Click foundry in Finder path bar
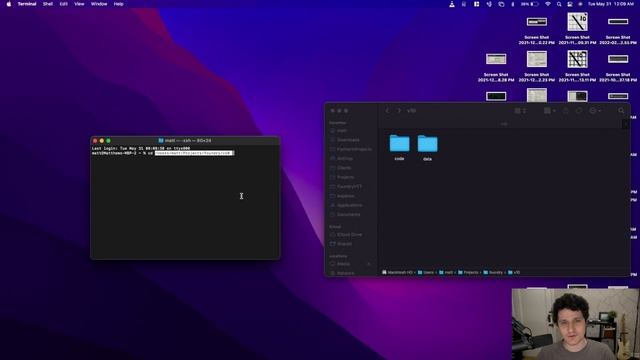This screenshot has height=360, width=640. pos(493,272)
